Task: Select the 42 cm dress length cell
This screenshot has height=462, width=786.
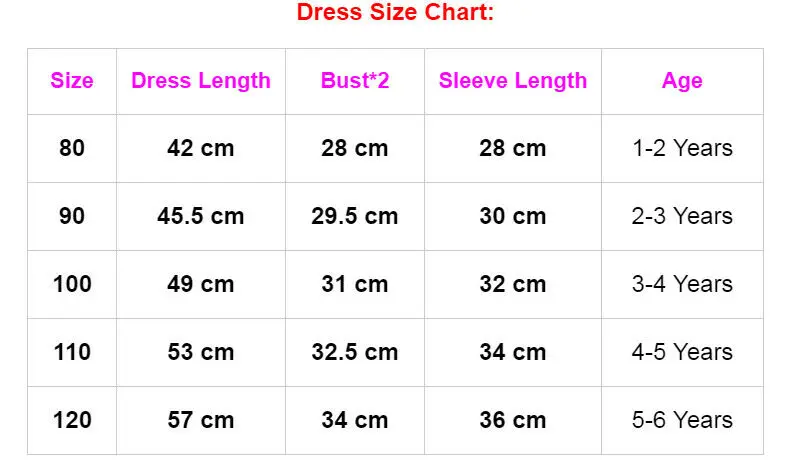Action: pyautogui.click(x=201, y=149)
